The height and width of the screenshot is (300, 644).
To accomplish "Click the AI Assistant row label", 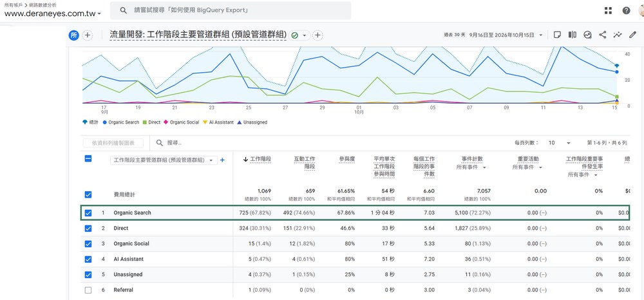I will [x=129, y=259].
